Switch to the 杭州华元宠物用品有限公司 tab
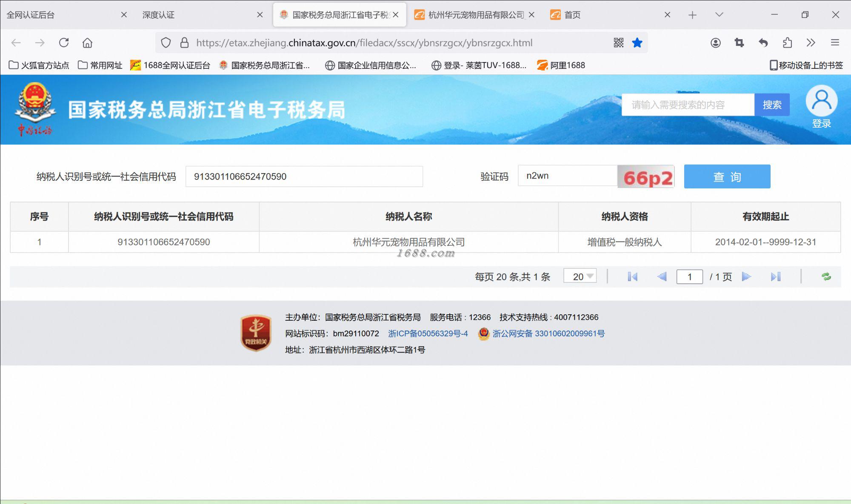 pyautogui.click(x=476, y=15)
